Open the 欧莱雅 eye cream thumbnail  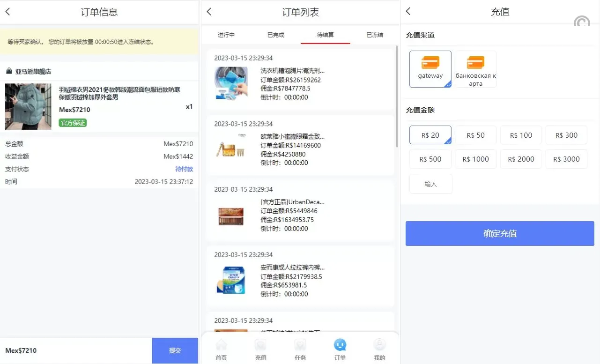[x=231, y=149]
